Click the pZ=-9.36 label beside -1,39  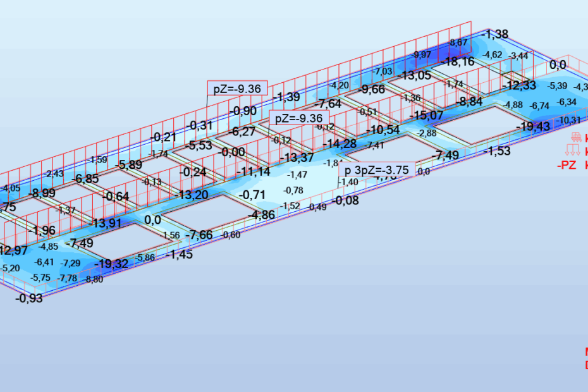point(237,89)
